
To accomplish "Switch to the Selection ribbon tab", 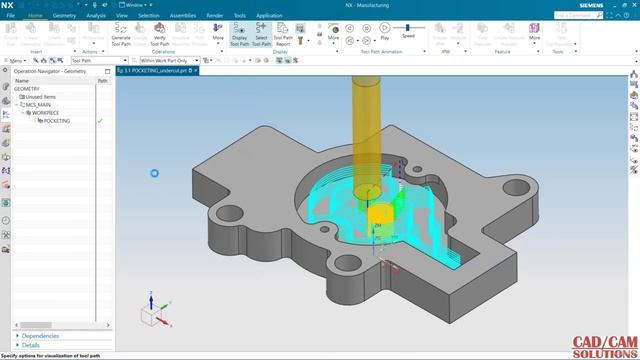I will click(149, 16).
